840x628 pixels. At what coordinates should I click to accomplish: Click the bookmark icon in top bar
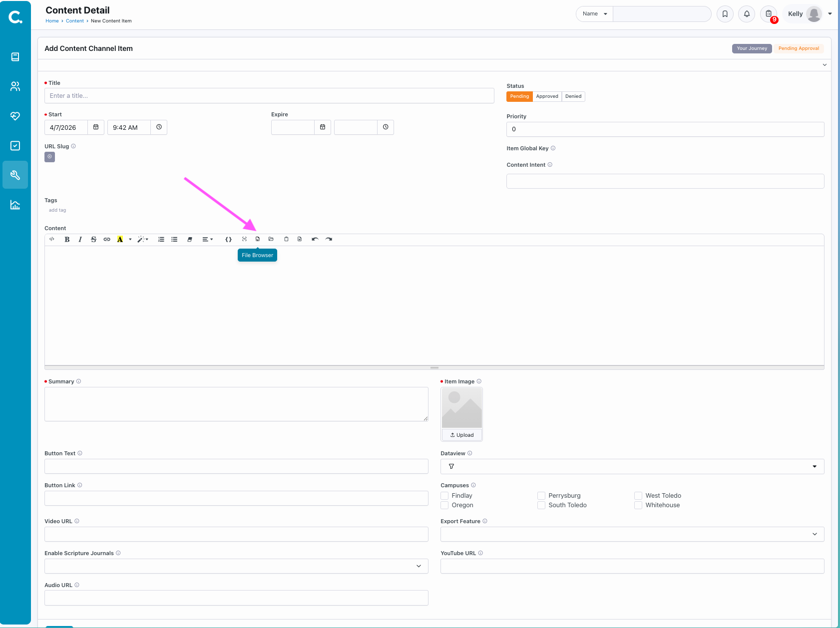tap(725, 14)
